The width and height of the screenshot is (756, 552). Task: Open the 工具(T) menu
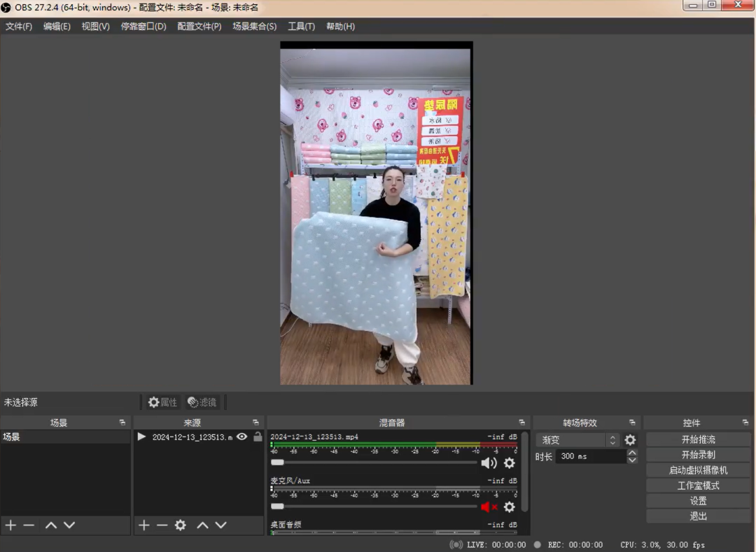click(x=301, y=27)
